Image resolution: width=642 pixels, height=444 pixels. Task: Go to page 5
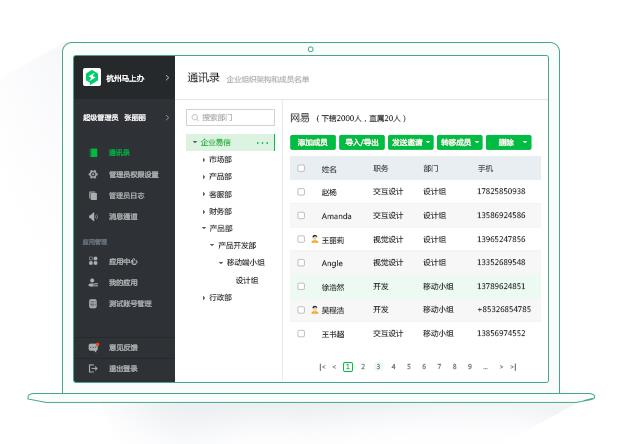pyautogui.click(x=409, y=367)
